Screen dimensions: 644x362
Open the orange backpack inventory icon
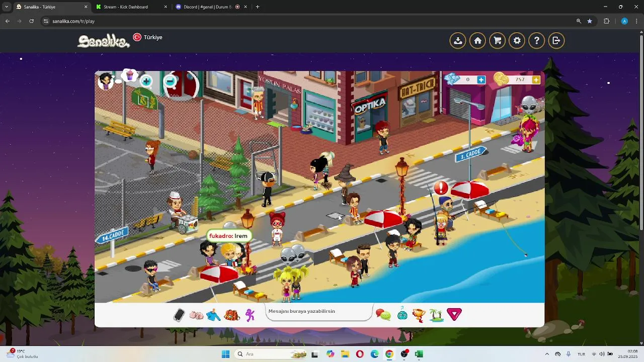[231, 315]
